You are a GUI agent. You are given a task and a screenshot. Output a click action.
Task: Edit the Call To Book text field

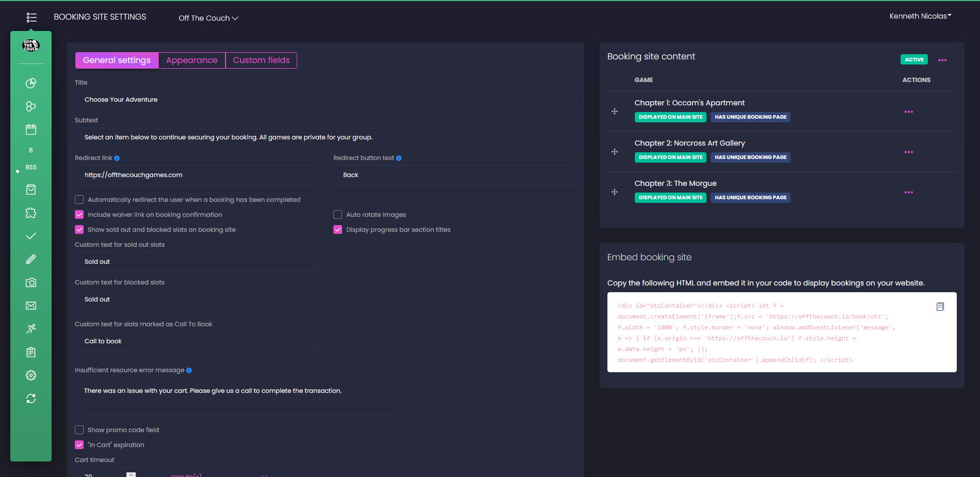tap(196, 341)
